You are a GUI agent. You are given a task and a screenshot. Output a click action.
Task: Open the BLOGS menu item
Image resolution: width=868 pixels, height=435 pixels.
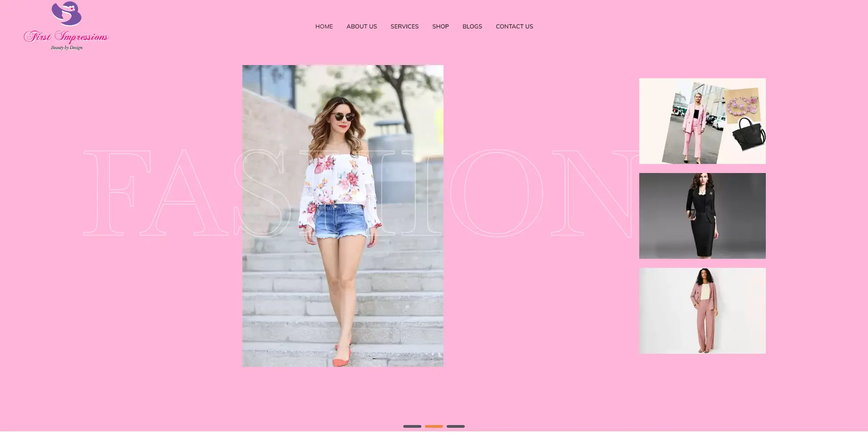click(472, 26)
